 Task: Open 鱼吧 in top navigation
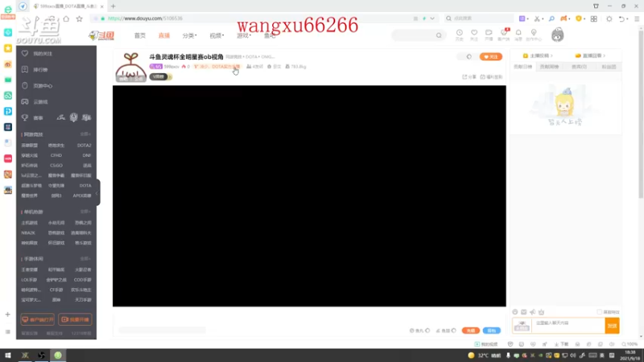pos(270,35)
